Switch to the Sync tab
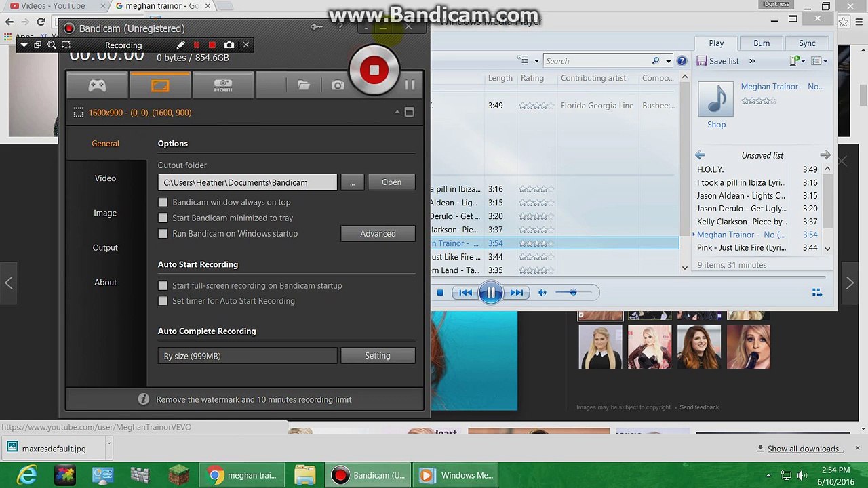The image size is (868, 488). [807, 43]
